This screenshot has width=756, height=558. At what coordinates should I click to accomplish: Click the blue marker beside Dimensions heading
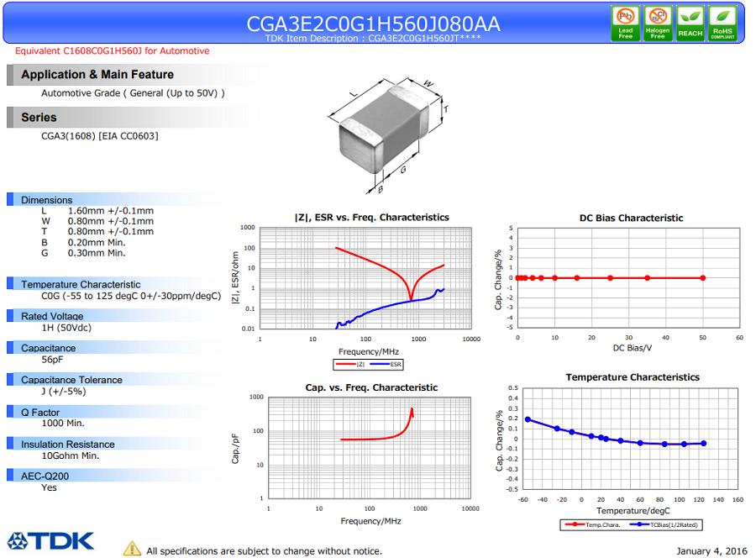pyautogui.click(x=10, y=199)
